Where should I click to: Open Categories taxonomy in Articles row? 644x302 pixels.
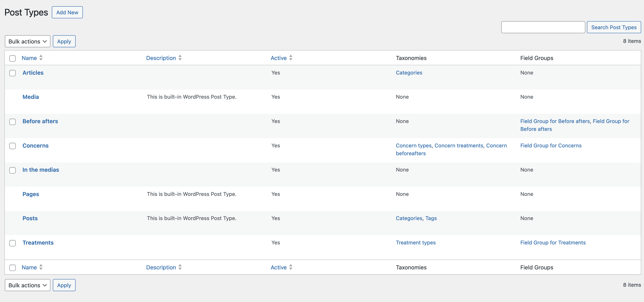point(409,73)
